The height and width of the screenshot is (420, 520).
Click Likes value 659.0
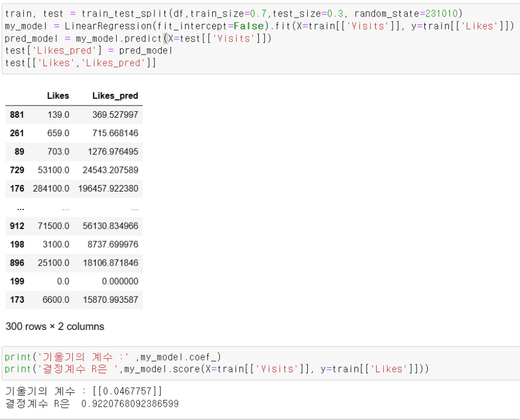click(x=58, y=133)
